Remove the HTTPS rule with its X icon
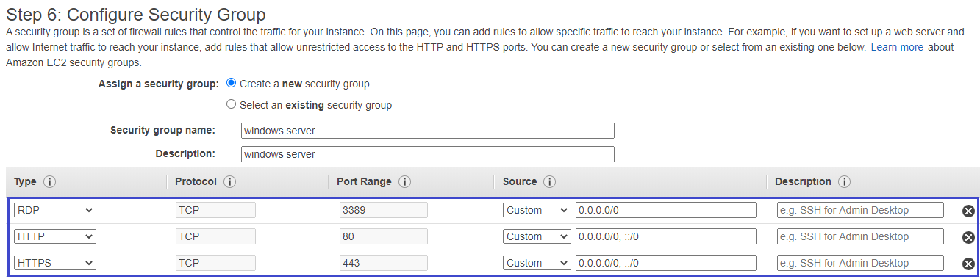Screen dimensions: 980x279 click(968, 264)
